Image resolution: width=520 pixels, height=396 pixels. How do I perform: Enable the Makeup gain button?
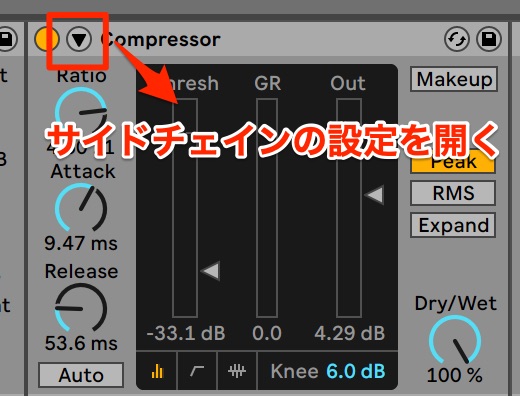(x=454, y=79)
